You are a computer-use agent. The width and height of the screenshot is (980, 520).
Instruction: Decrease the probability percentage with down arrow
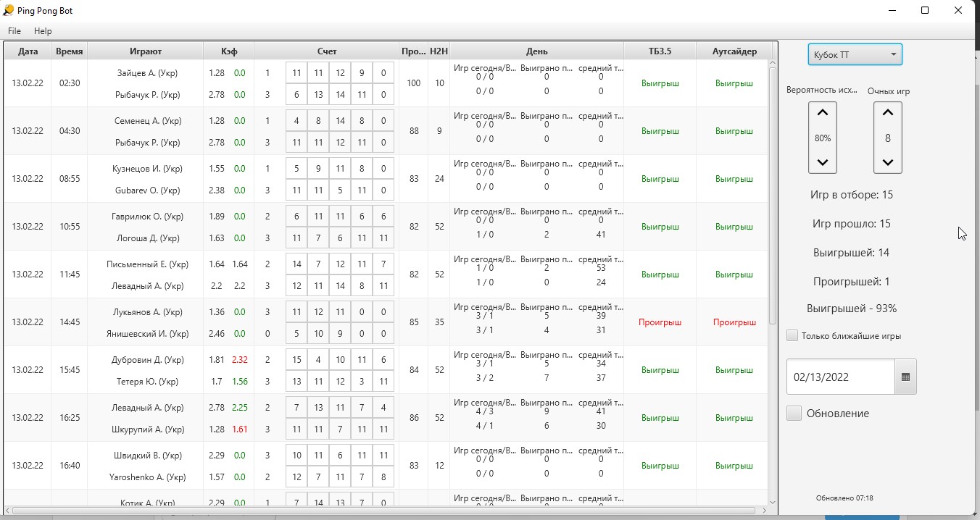822,162
